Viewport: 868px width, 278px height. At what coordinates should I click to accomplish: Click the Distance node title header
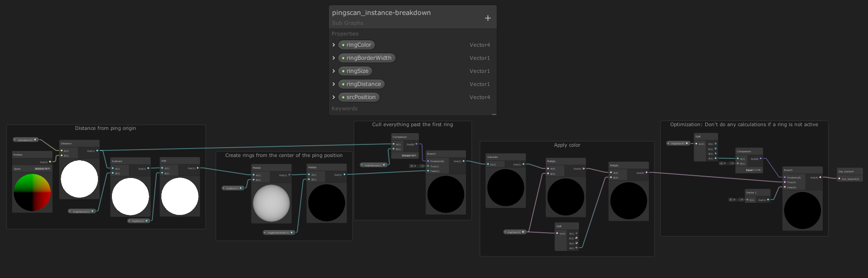[x=79, y=143]
